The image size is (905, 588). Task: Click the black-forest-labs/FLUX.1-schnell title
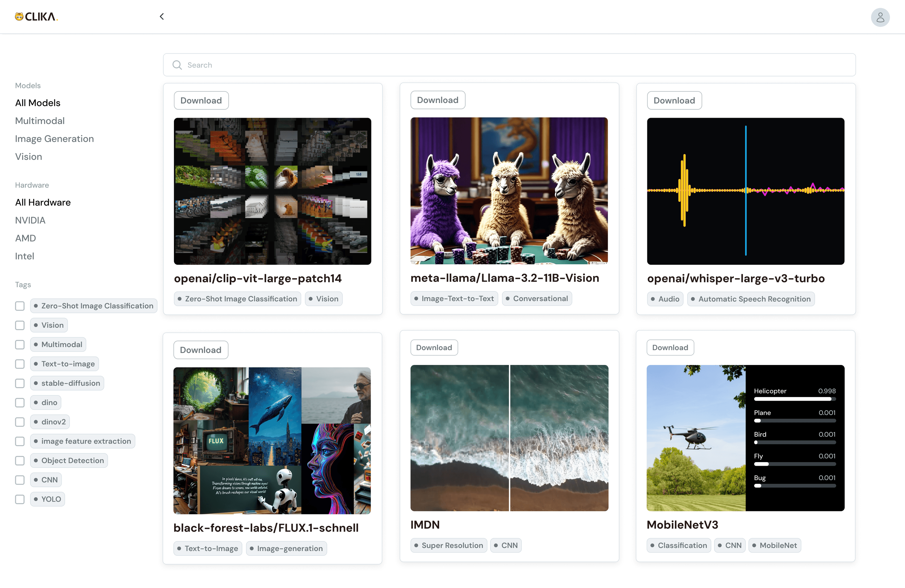(266, 527)
